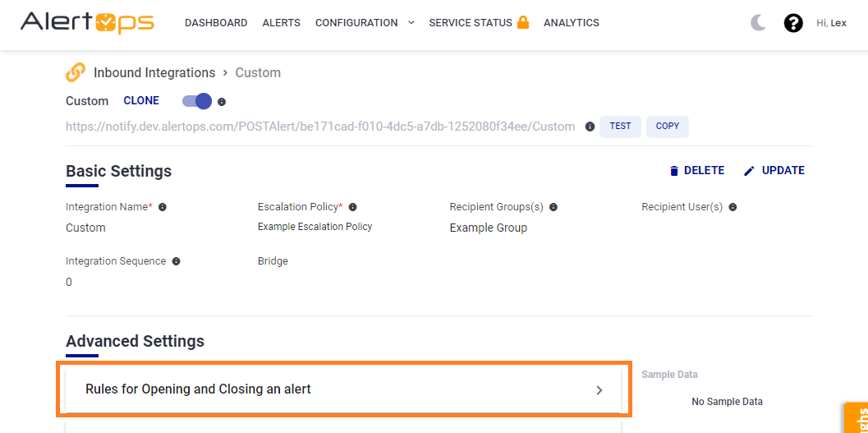868x433 pixels.
Task: Click the Service Status lock icon
Action: pos(523,23)
